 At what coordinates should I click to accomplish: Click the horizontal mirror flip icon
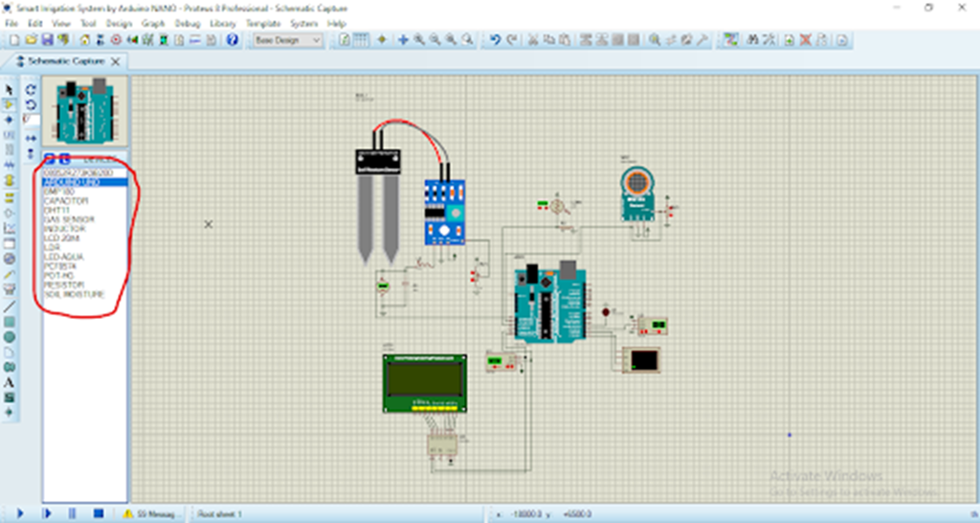[x=31, y=138]
